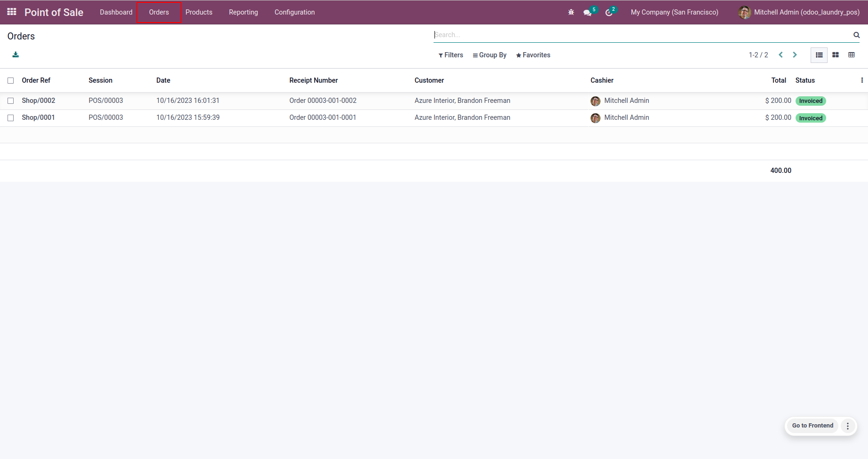Image resolution: width=868 pixels, height=459 pixels.
Task: Click Invoiced status badge for Shop/0002
Action: [811, 101]
